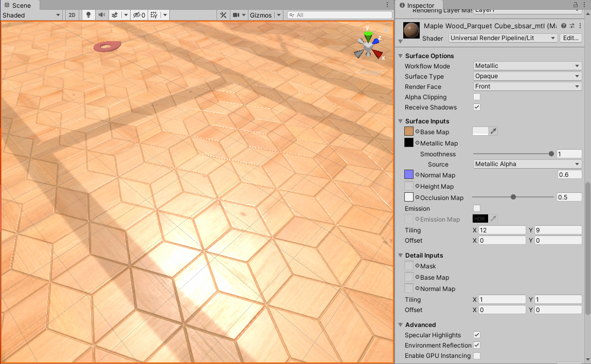
Task: Click the Base Map texture slot
Action: (x=409, y=132)
